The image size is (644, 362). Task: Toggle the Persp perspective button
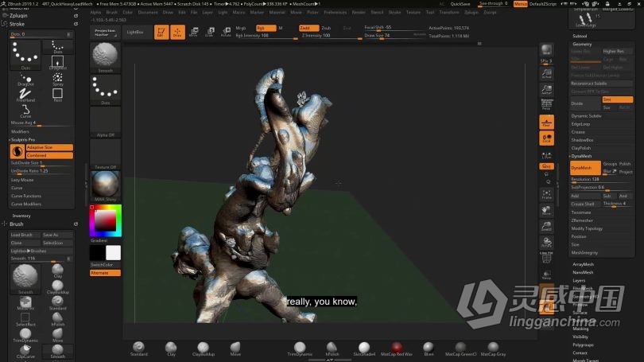546,105
